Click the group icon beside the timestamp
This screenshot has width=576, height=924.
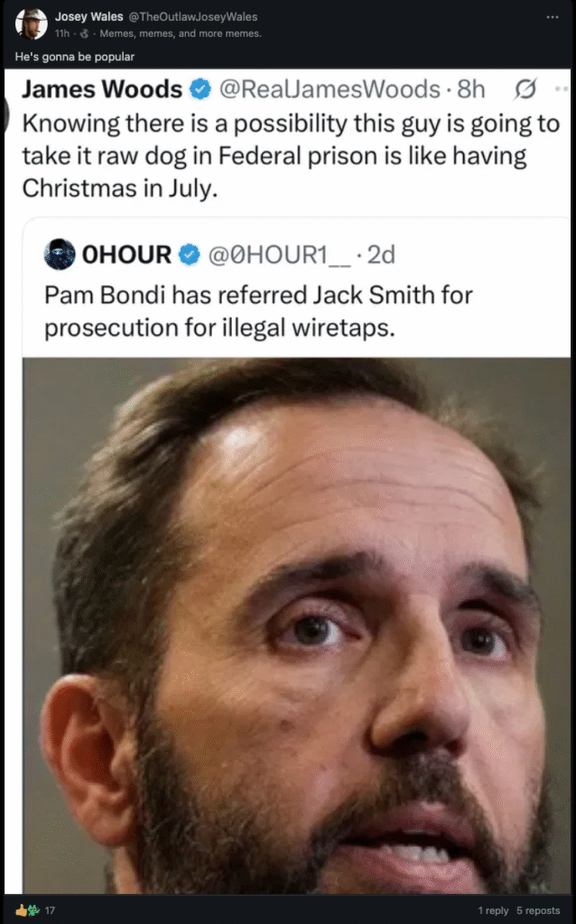[84, 34]
